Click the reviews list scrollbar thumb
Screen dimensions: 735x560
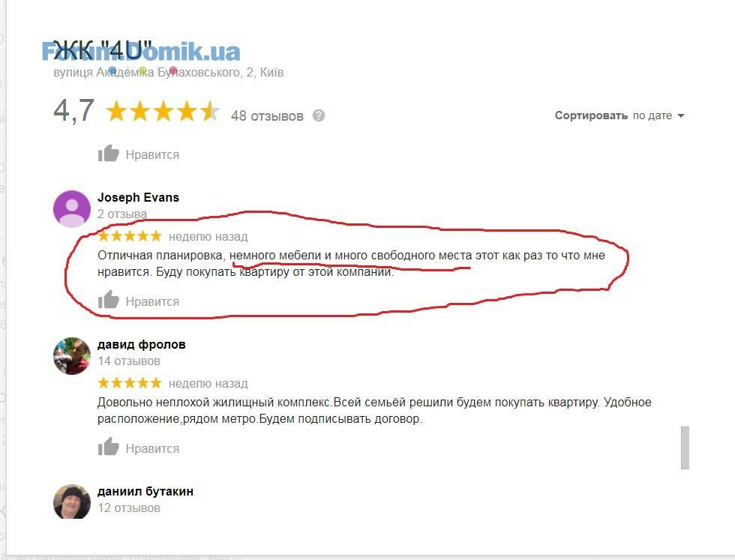tap(685, 448)
